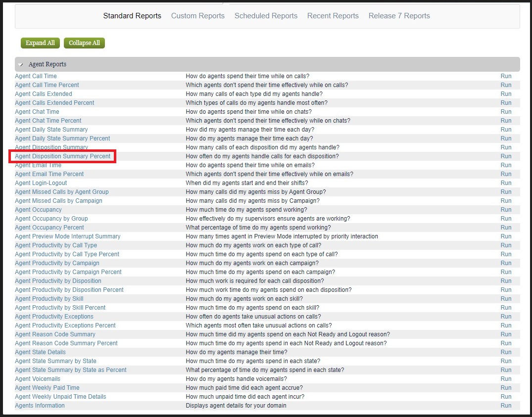
Task: Open Agent Productivity by Skill report
Action: 49,299
